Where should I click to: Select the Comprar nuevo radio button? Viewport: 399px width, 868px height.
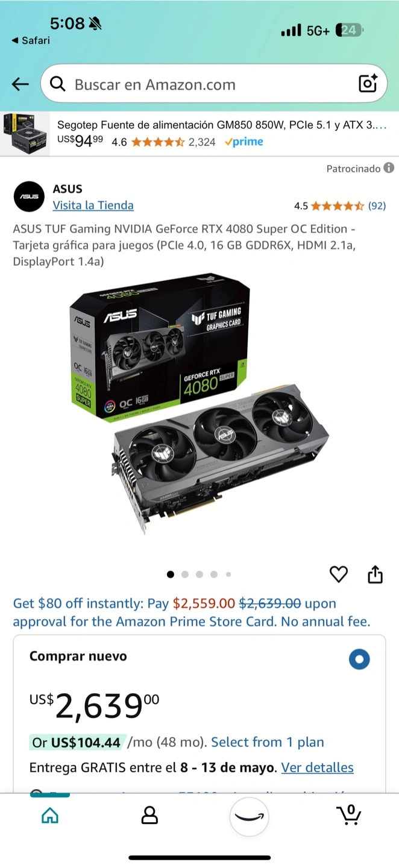click(x=359, y=659)
